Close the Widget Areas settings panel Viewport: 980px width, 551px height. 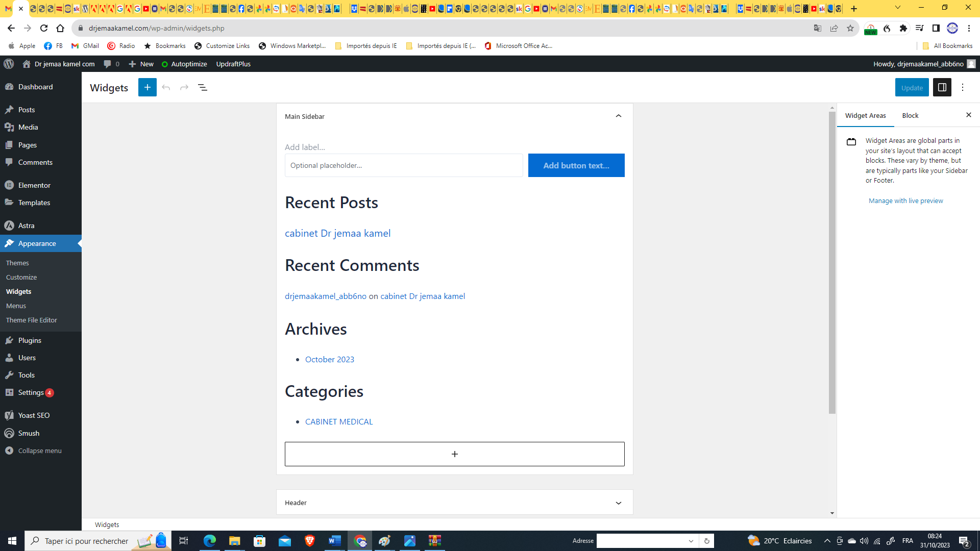coord(968,115)
